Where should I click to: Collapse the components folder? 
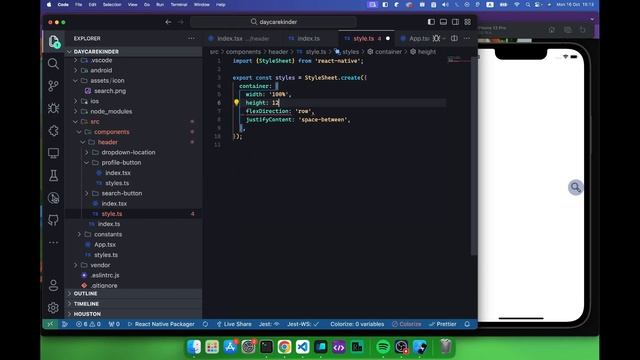[x=133, y=132]
